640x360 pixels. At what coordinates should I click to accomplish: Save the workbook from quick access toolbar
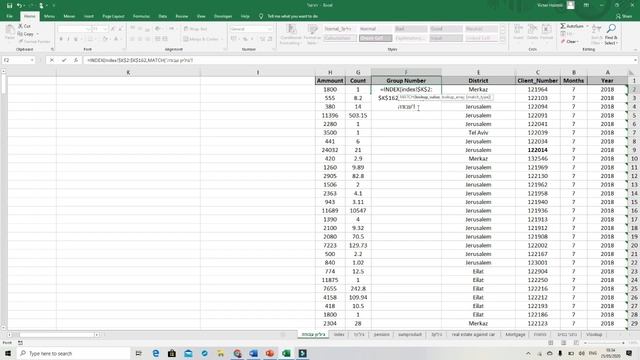(x=9, y=5)
